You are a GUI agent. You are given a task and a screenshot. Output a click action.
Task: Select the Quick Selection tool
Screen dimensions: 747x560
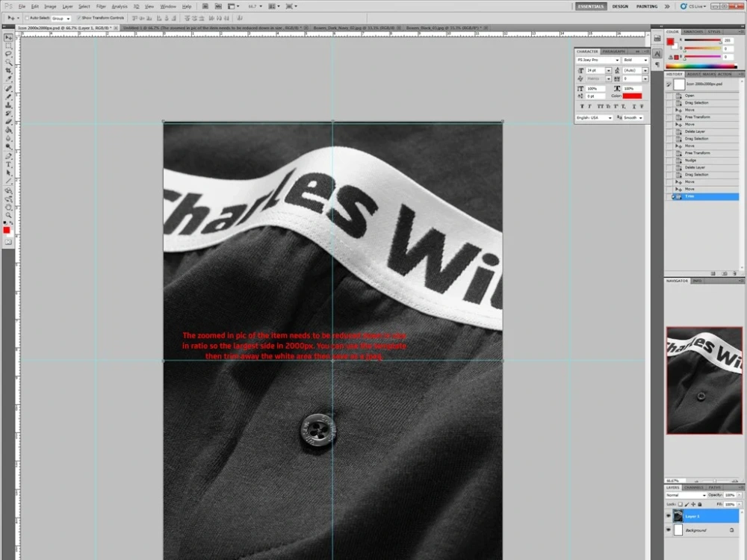pyautogui.click(x=8, y=63)
